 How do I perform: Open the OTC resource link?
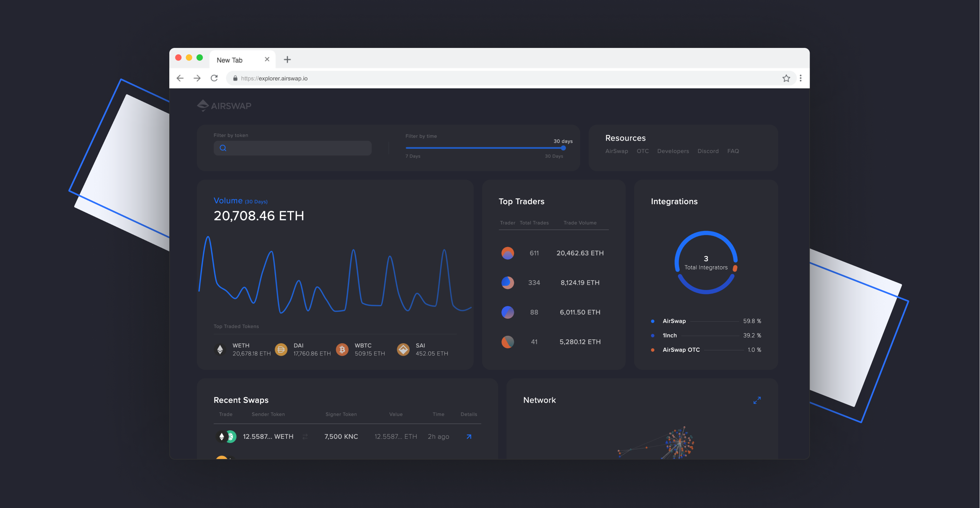[642, 151]
